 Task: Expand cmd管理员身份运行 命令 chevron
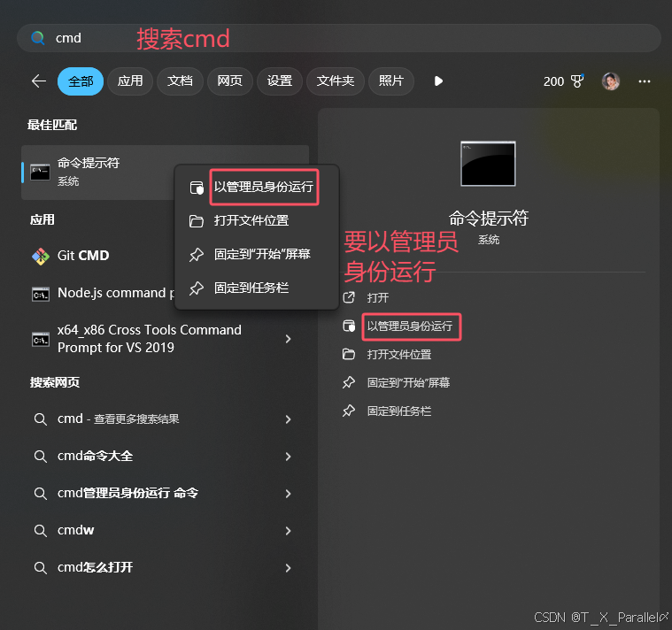click(289, 494)
